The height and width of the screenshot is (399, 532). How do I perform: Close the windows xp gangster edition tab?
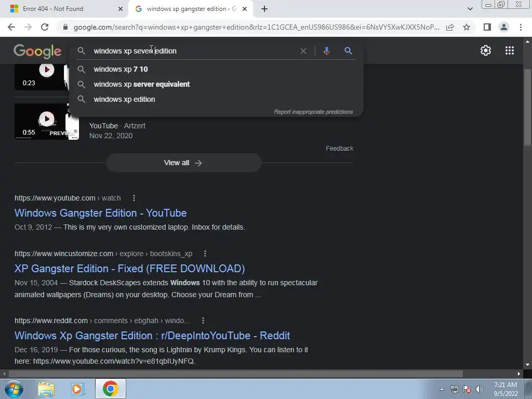(245, 9)
